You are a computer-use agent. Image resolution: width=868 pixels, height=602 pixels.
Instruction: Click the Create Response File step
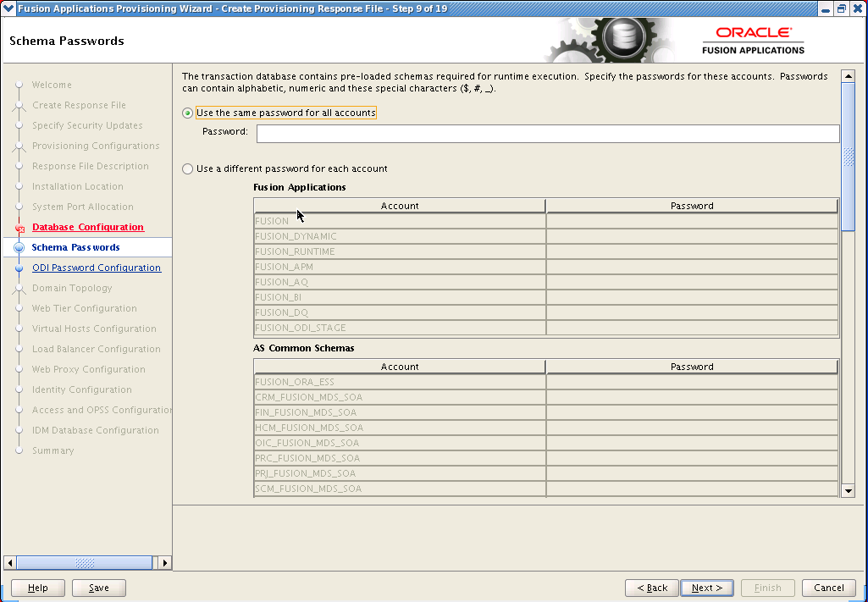pyautogui.click(x=79, y=105)
